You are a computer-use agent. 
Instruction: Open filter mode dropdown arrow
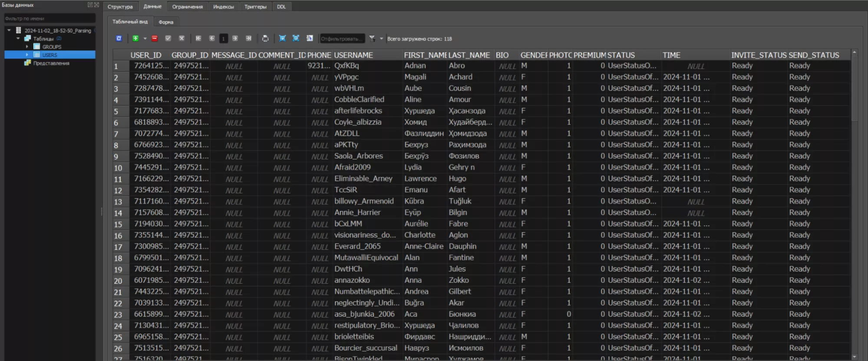pyautogui.click(x=381, y=39)
